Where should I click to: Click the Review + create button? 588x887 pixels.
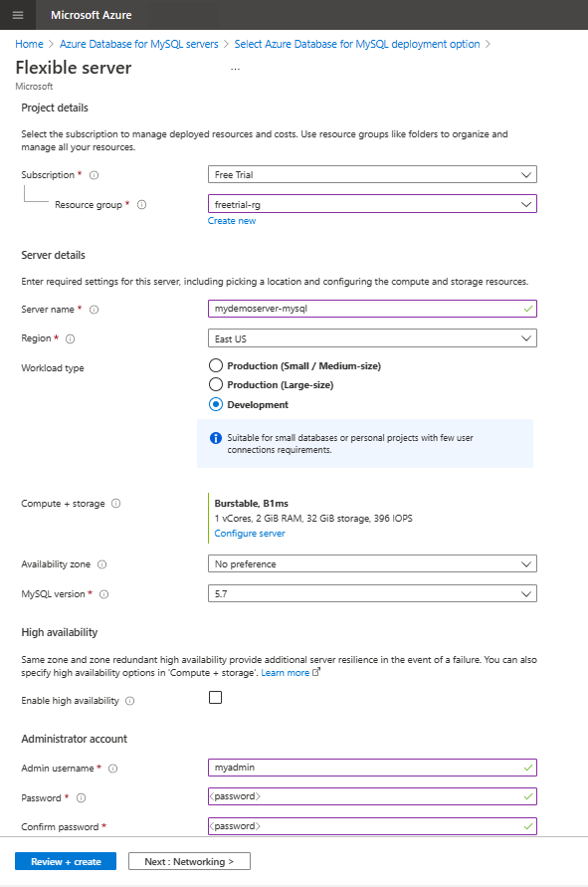pos(65,860)
